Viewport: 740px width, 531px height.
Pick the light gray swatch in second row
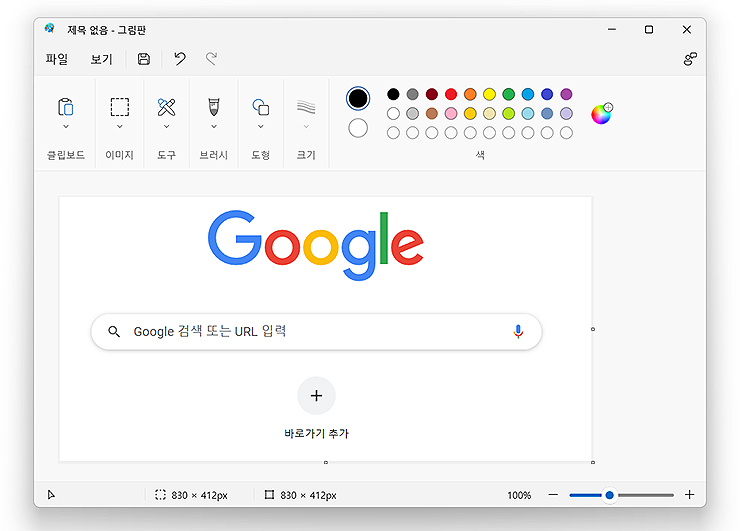(x=412, y=113)
